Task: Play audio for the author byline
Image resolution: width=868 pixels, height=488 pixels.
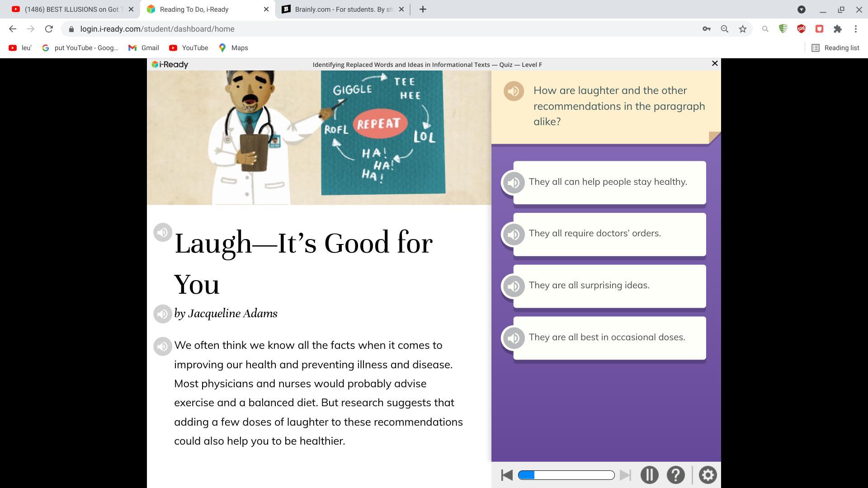Action: coord(163,314)
